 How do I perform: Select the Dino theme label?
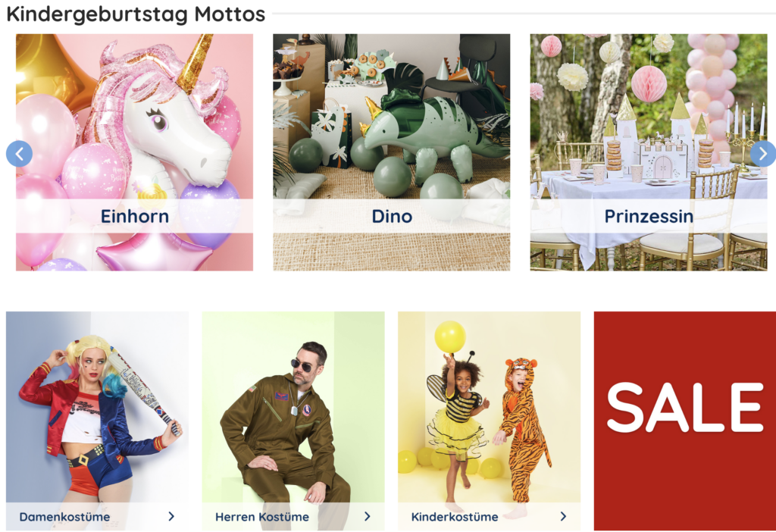392,216
